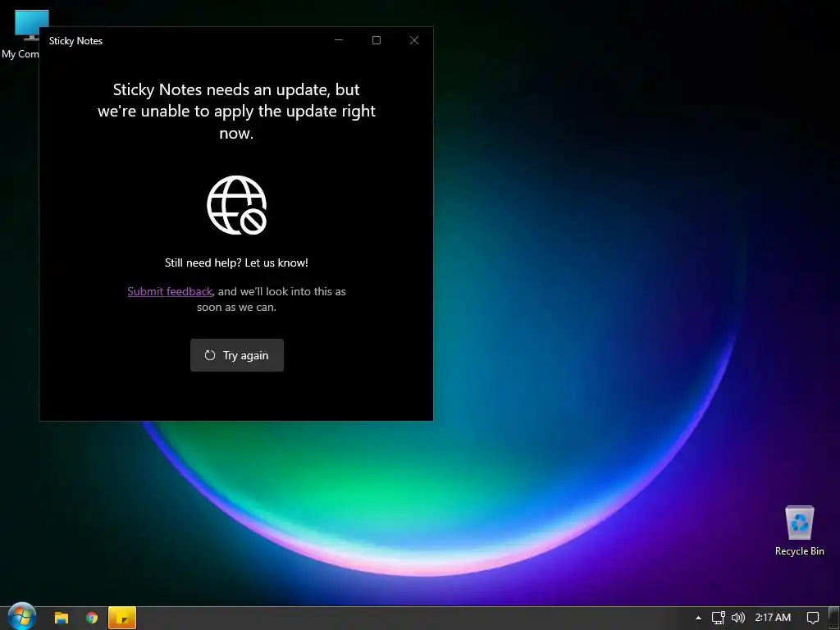This screenshot has width=840, height=630.
Task: Open the Submit feedback link
Action: tap(170, 291)
